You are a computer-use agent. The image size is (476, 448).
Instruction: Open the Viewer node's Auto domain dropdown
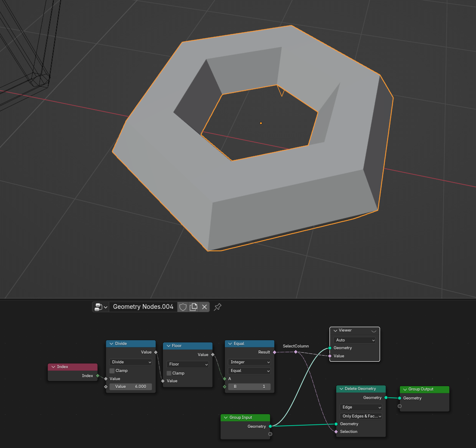tap(355, 340)
